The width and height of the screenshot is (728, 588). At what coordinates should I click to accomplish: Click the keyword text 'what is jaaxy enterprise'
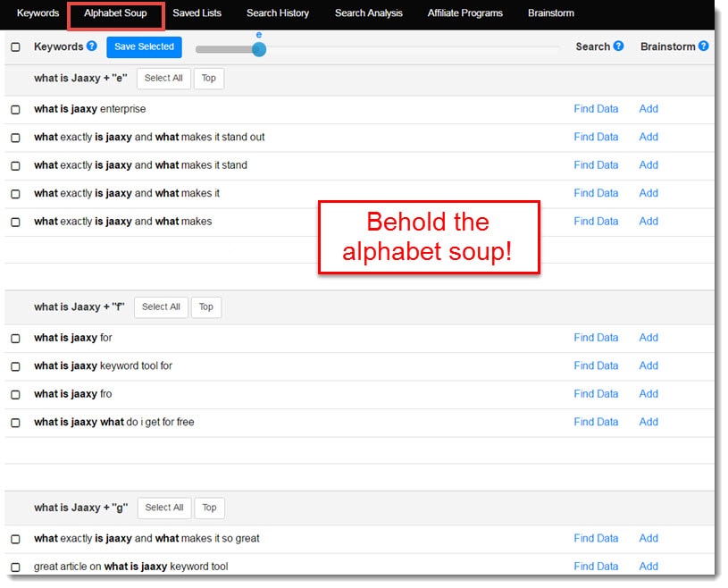[x=89, y=109]
